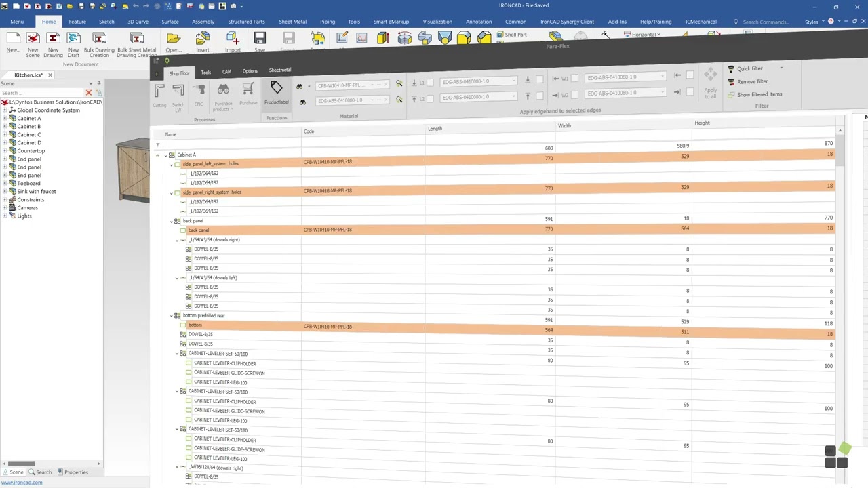Switch to Search panel button
Image resolution: width=868 pixels, height=488 pixels.
point(40,472)
